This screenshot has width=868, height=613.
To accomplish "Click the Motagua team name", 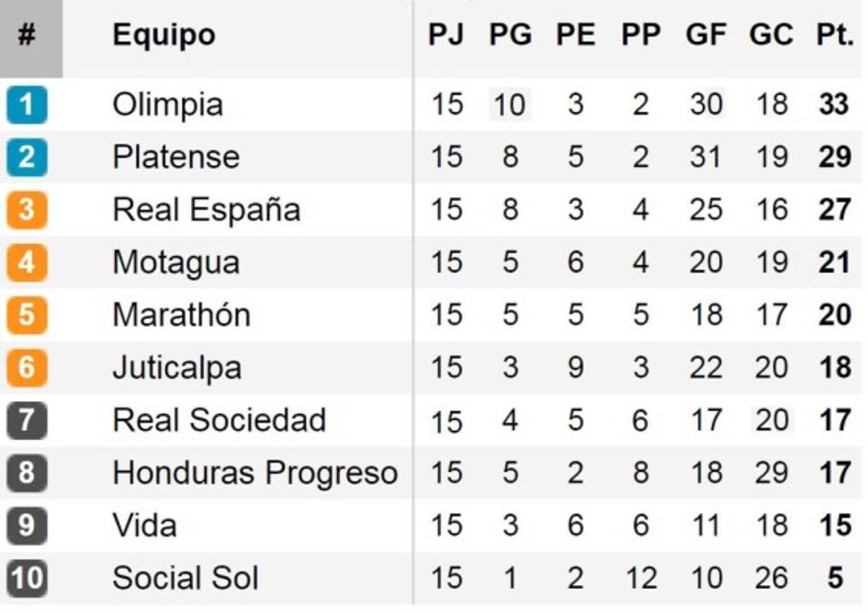I will (x=176, y=262).
